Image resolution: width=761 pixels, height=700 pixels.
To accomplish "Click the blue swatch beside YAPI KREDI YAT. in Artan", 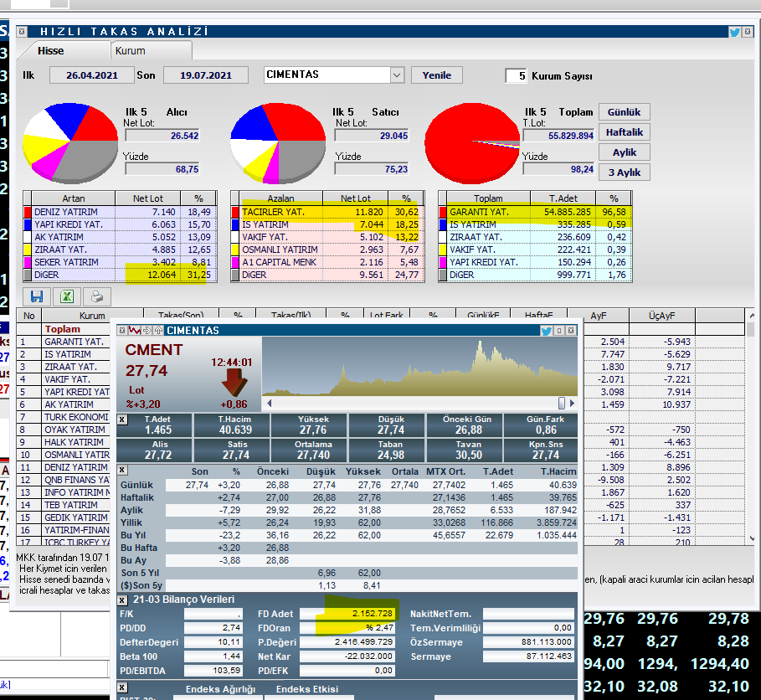I will 28,224.
